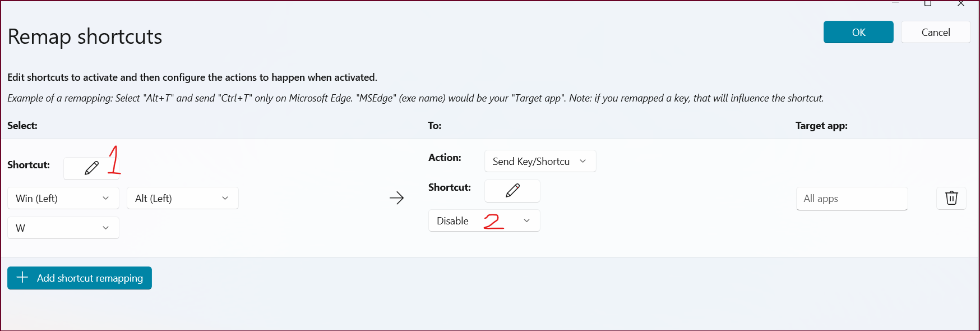This screenshot has width=980, height=331.
Task: Open the Alt (Left) modifier dropdown
Action: pyautogui.click(x=182, y=198)
